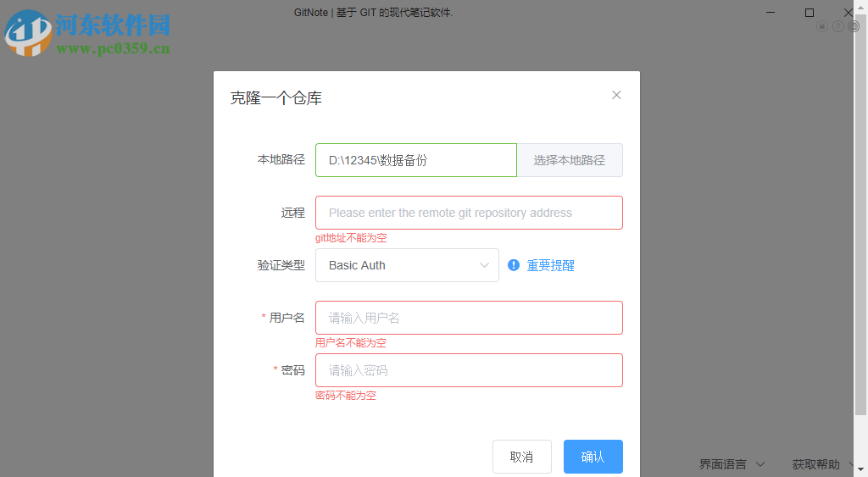Image resolution: width=868 pixels, height=477 pixels.
Task: Close the 克隆一个仓库 dialog with its X
Action: click(x=616, y=95)
